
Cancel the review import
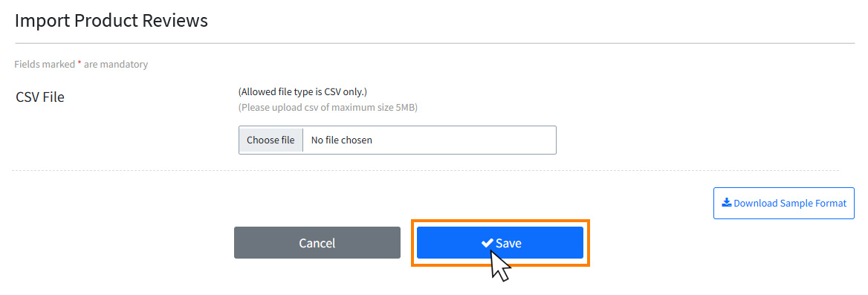click(x=317, y=242)
